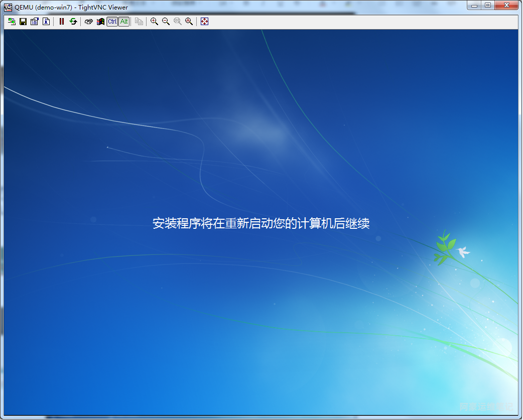
Task: Save the current connection settings
Action: [23, 22]
